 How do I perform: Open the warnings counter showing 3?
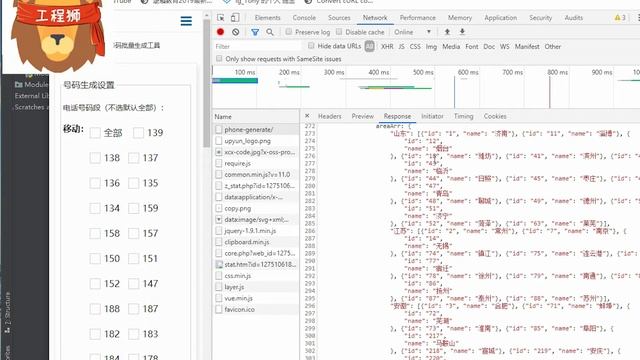click(x=620, y=18)
